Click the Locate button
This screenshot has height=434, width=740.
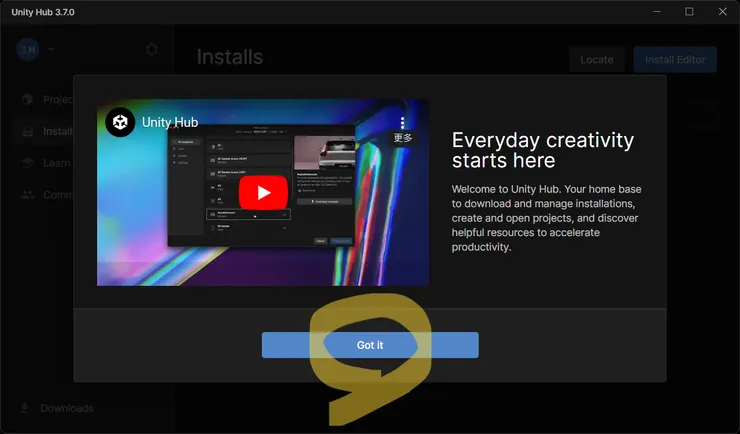point(597,59)
